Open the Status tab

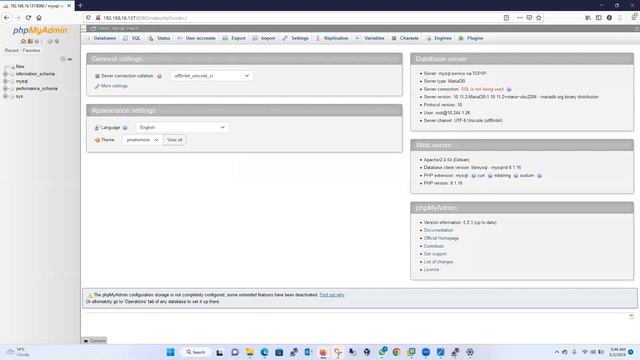pyautogui.click(x=159, y=38)
